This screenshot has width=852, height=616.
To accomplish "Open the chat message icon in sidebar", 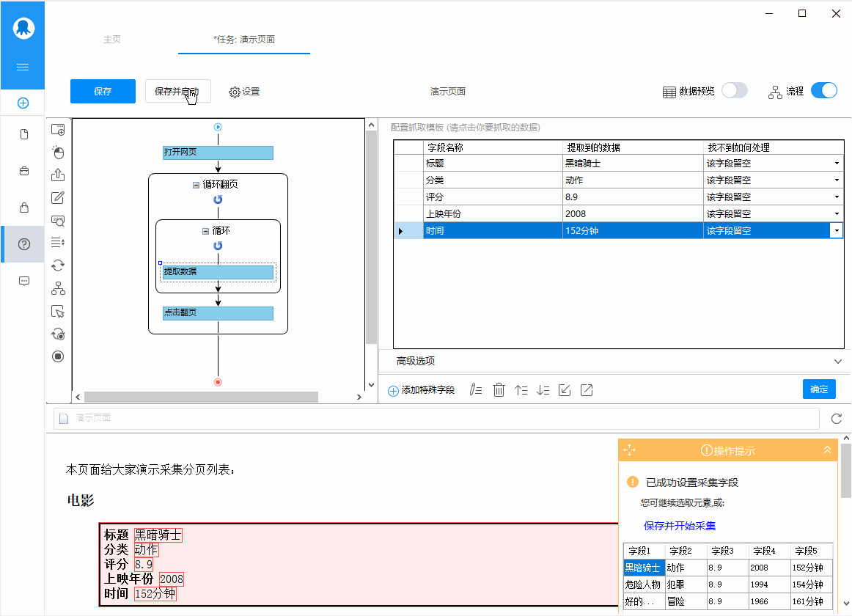I will (24, 281).
